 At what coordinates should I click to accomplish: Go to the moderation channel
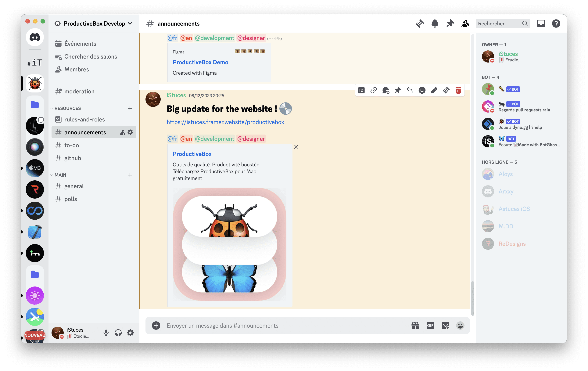click(94, 92)
